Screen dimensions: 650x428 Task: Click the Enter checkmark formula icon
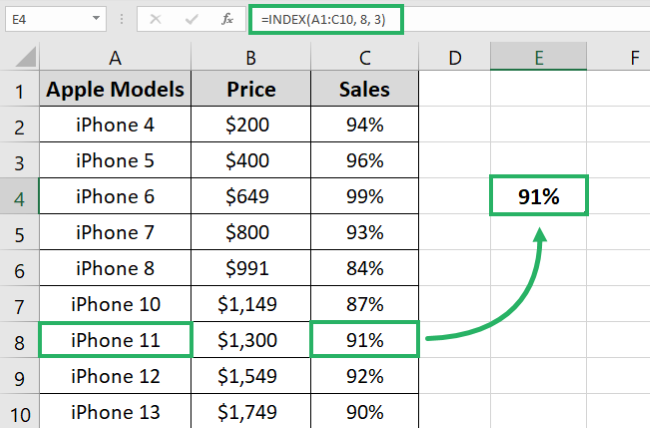pyautogui.click(x=192, y=18)
